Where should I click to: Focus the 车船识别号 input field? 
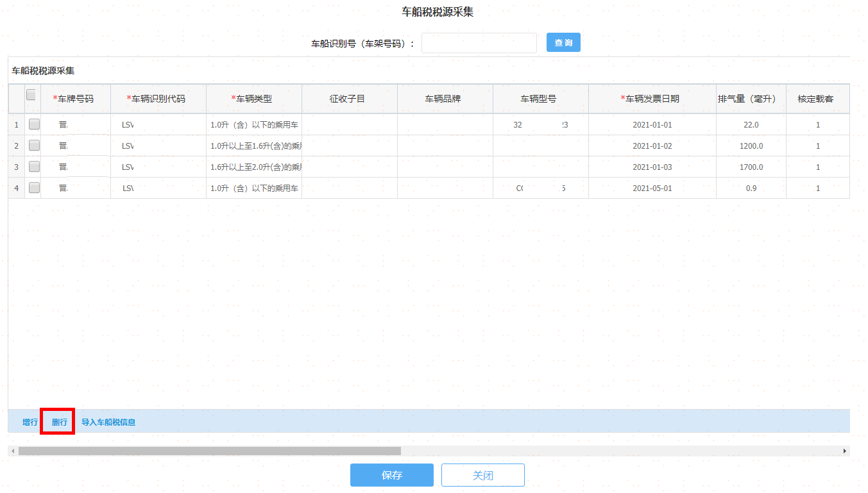click(x=479, y=43)
